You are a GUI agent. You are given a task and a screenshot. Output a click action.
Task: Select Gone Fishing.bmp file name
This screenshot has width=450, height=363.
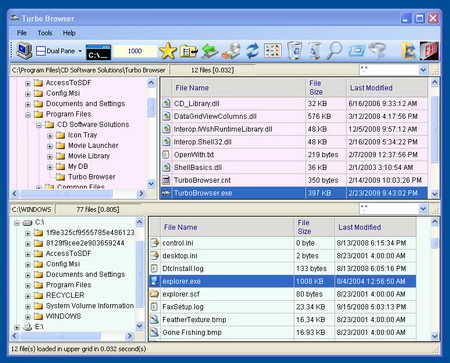(192, 332)
